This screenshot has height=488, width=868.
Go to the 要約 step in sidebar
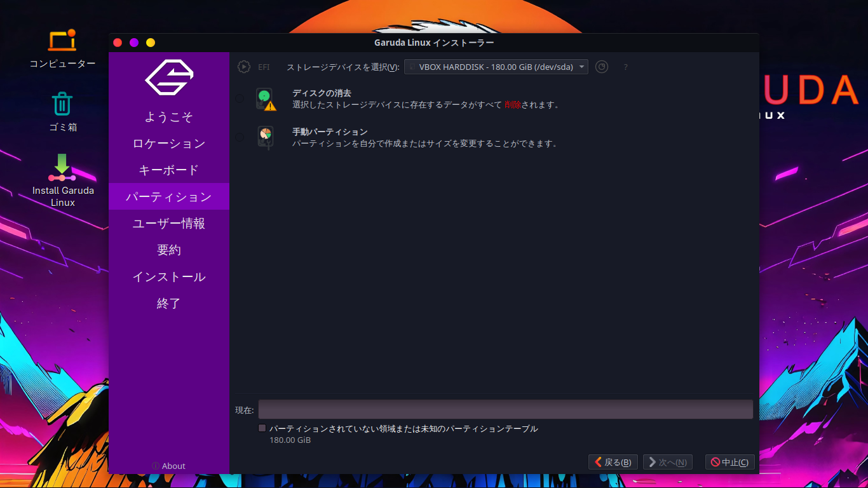pos(169,250)
